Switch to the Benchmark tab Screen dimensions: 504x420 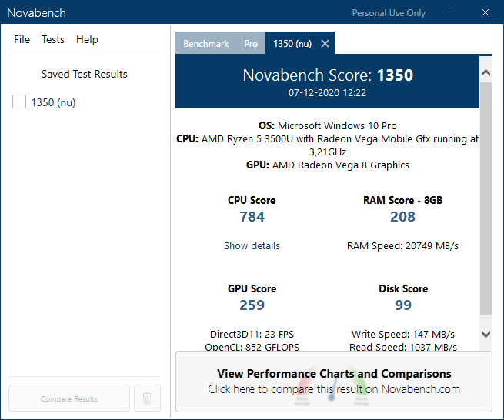(x=205, y=44)
